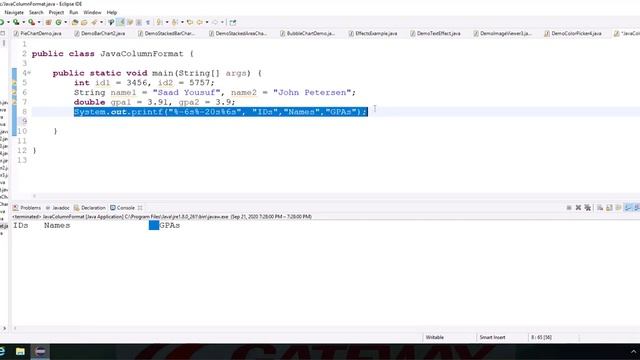This screenshot has height=360, width=640.
Task: Open the Search menu
Action: tap(36, 12)
